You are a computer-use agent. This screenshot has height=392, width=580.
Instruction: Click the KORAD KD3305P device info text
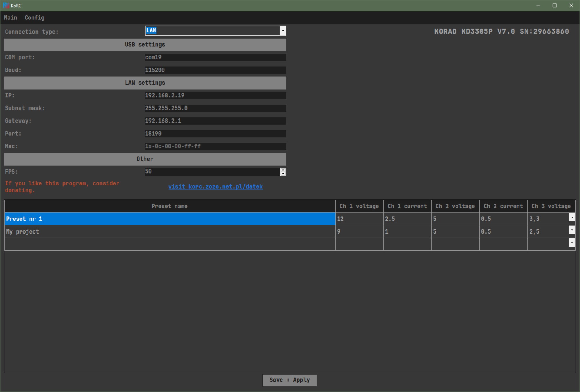[x=502, y=31]
